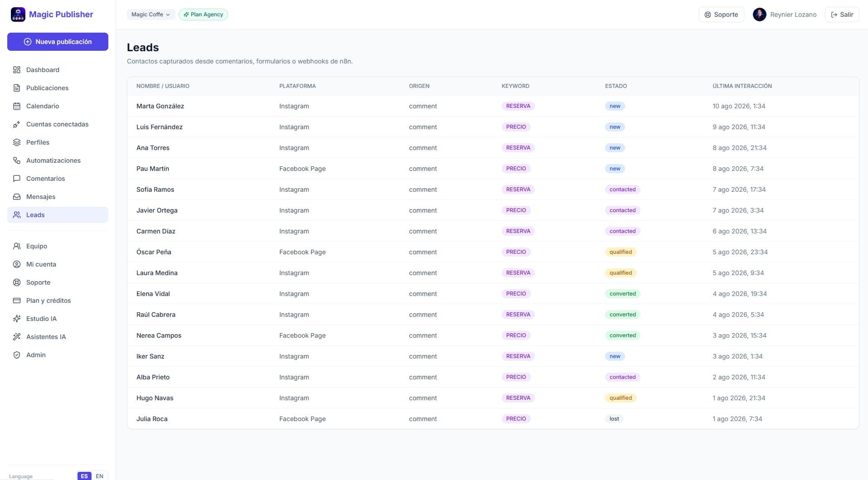
Task: Click the Asistentes IA wand icon
Action: pyautogui.click(x=17, y=337)
